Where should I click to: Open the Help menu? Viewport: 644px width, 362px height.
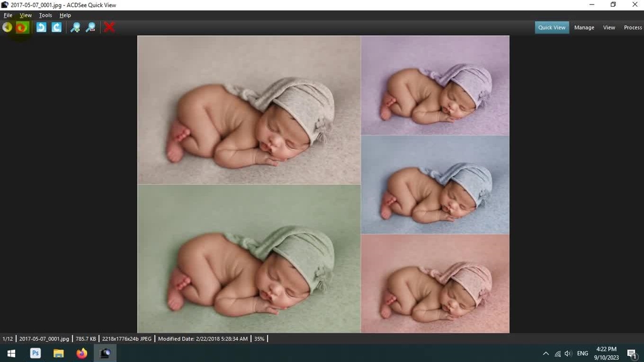[65, 15]
